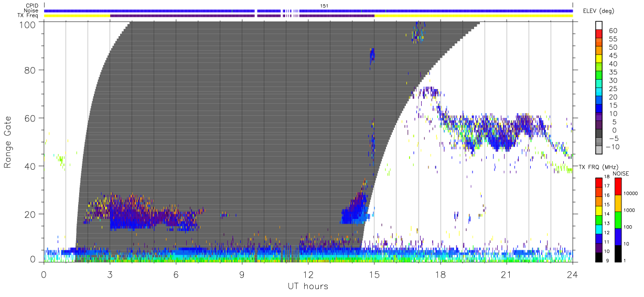Click the 'ELEV (deg)' legend title
This screenshot has height=297, width=644.
tap(599, 11)
